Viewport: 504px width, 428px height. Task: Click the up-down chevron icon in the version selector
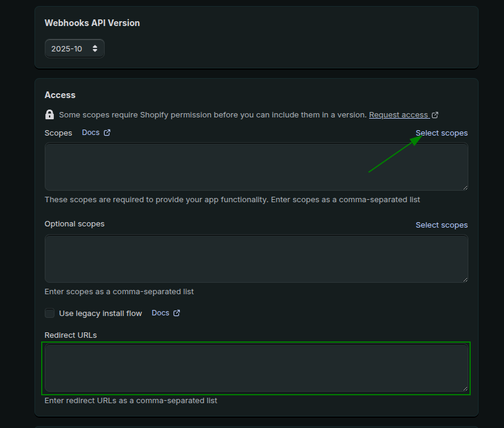click(94, 48)
